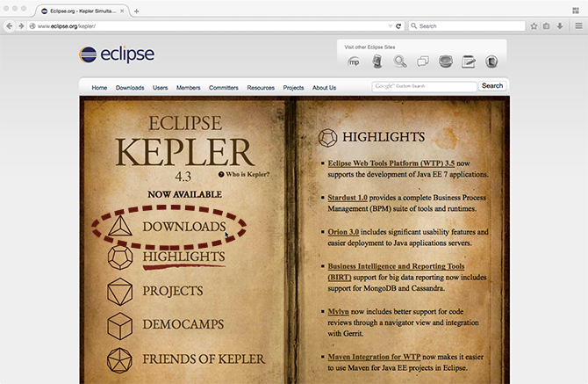Open the Committers navigation item
This screenshot has width=588, height=384.
click(x=224, y=88)
